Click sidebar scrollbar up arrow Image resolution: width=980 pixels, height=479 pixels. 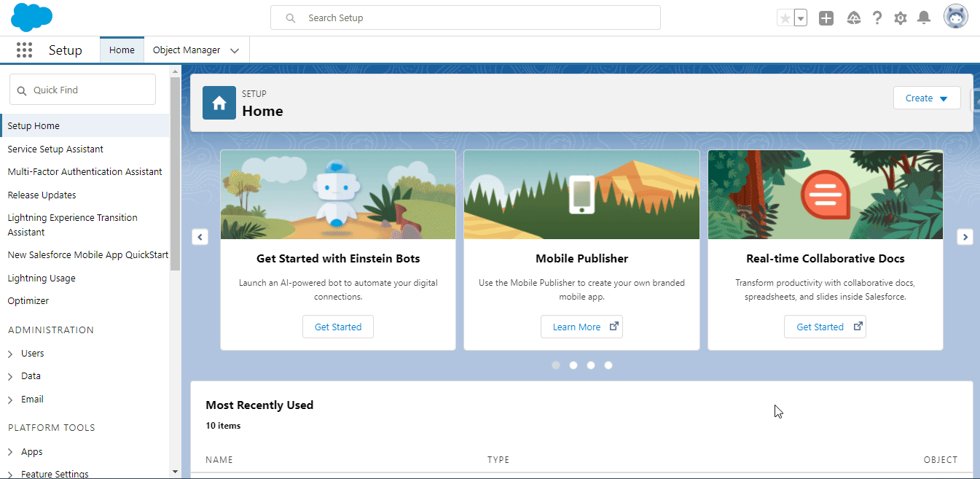175,71
